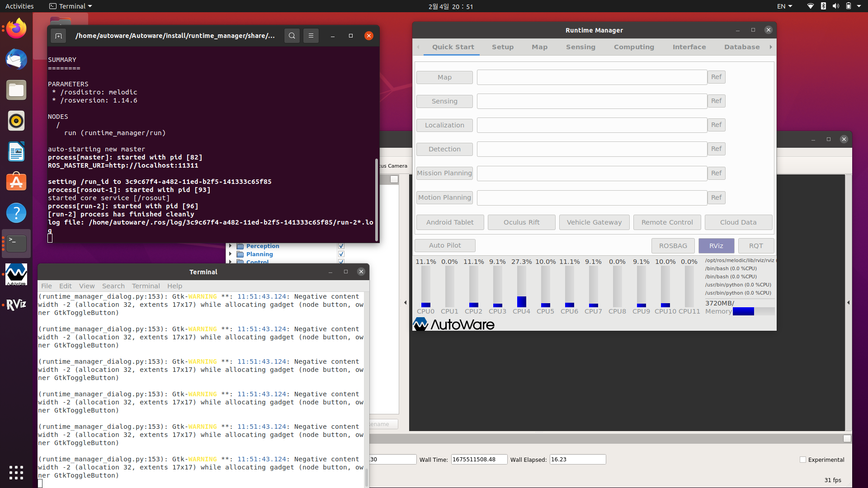Enable the Experimental checkbox in RViz

click(x=803, y=460)
